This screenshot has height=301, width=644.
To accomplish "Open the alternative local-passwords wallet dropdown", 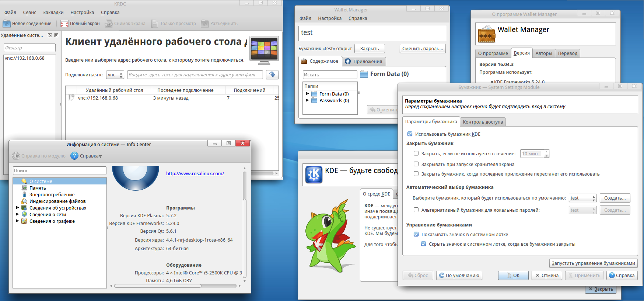I will (x=582, y=210).
